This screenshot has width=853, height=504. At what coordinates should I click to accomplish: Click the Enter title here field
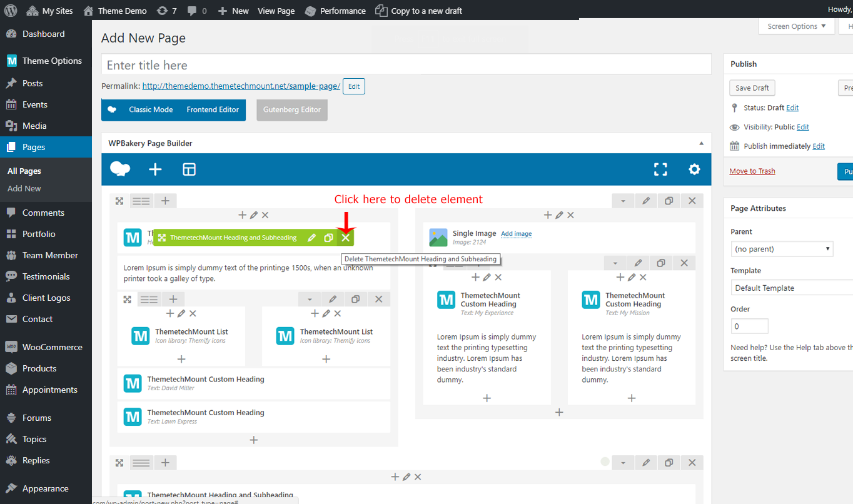pyautogui.click(x=406, y=65)
